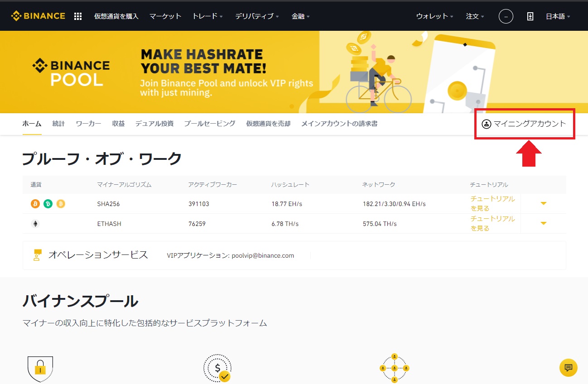The width and height of the screenshot is (588, 384).
Task: Select the ホーム tab
Action: click(32, 124)
